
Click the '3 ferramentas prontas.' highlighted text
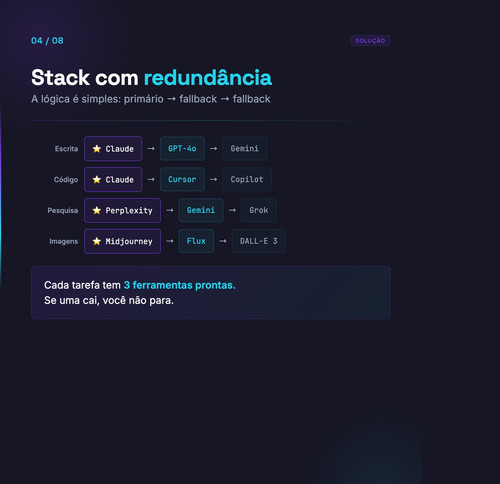tap(180, 285)
